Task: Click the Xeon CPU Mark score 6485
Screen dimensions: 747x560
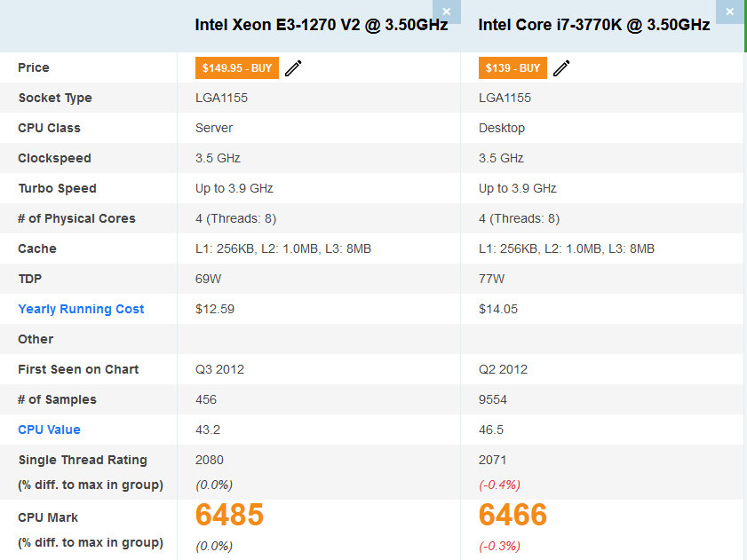Action: click(x=229, y=515)
